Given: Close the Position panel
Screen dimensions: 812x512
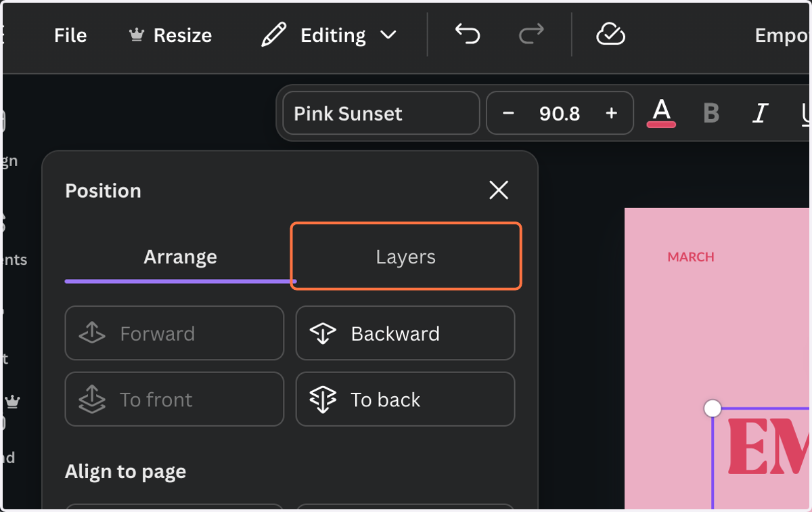Looking at the screenshot, I should 499,190.
